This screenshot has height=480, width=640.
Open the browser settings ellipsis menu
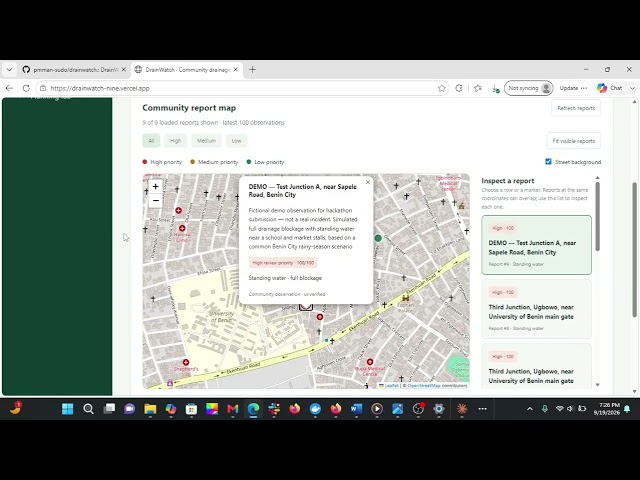pyautogui.click(x=584, y=88)
